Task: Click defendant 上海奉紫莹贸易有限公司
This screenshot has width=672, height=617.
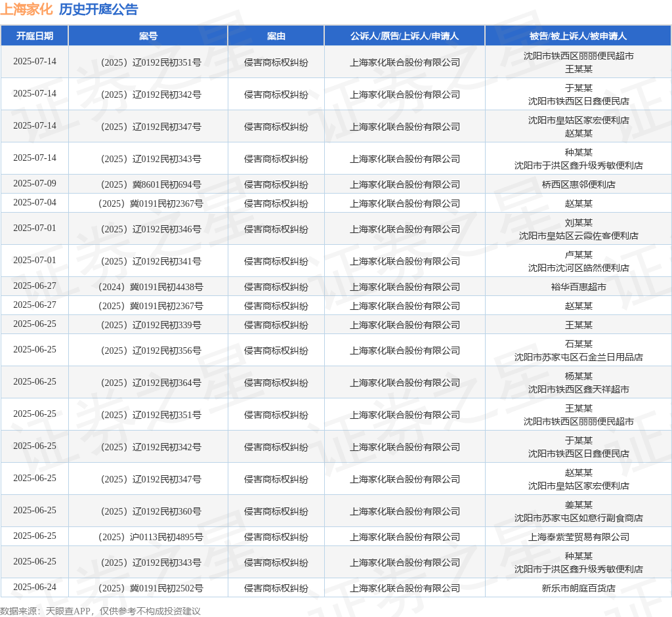Action: point(578,537)
